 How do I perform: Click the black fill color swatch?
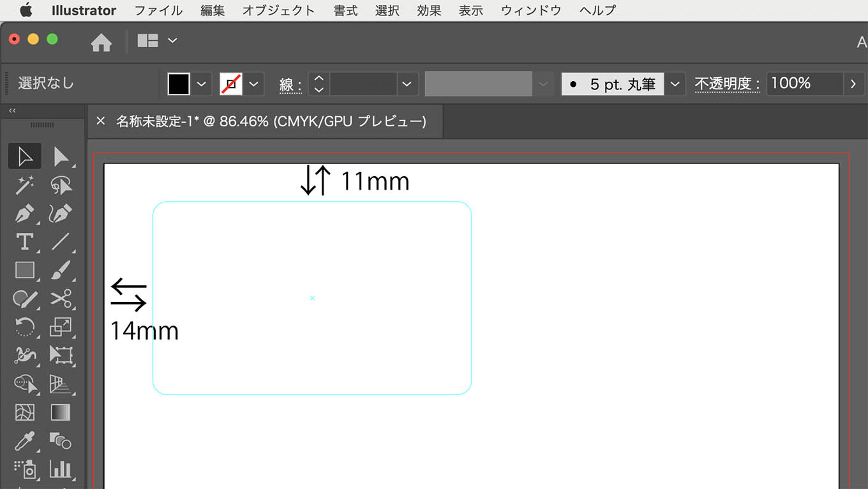pos(179,84)
